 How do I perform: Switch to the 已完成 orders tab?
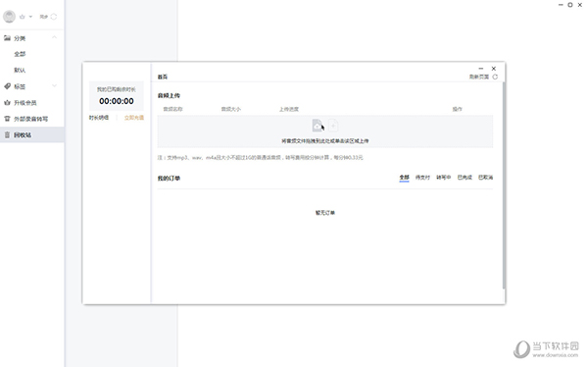[465, 178]
